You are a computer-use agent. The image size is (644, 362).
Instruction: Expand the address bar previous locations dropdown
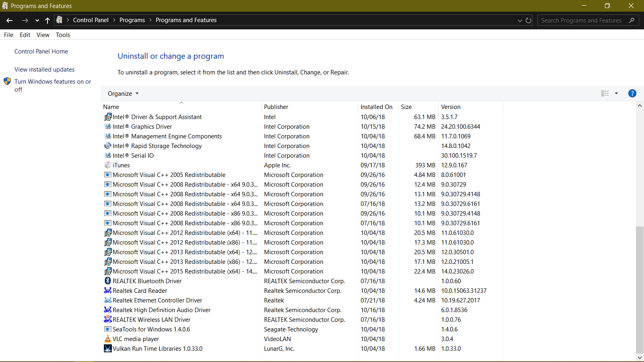[x=520, y=20]
